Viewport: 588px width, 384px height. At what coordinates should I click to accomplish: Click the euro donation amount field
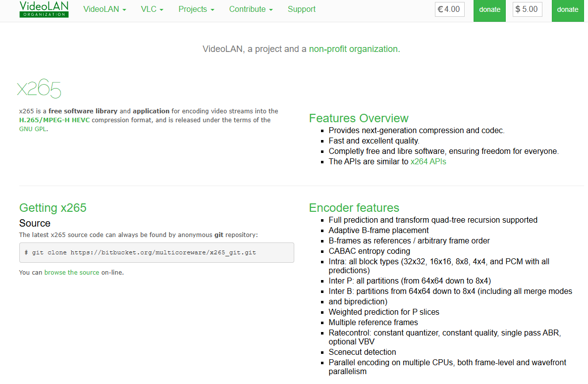tap(450, 9)
